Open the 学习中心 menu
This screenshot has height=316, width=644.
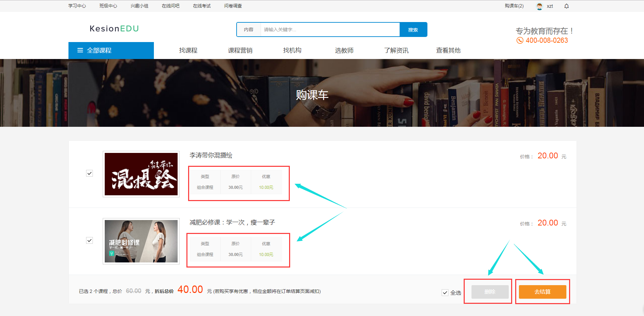[77, 5]
